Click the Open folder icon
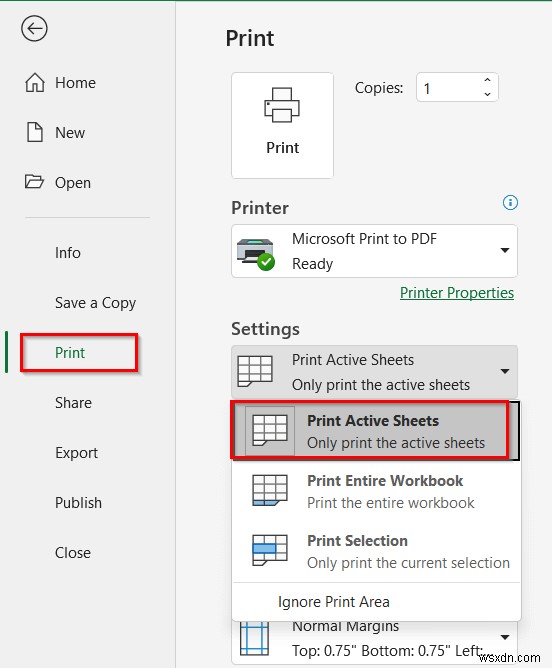 click(34, 181)
